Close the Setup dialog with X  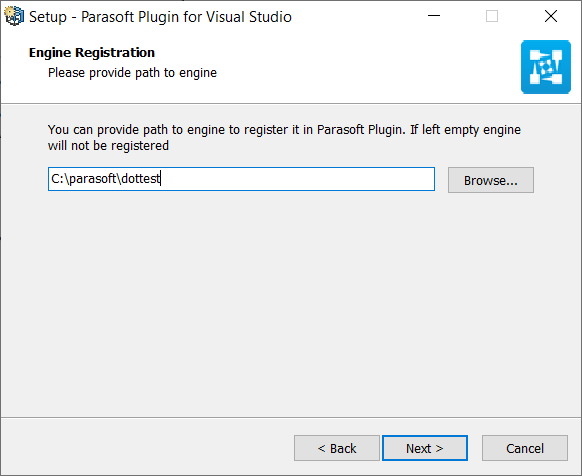point(551,16)
